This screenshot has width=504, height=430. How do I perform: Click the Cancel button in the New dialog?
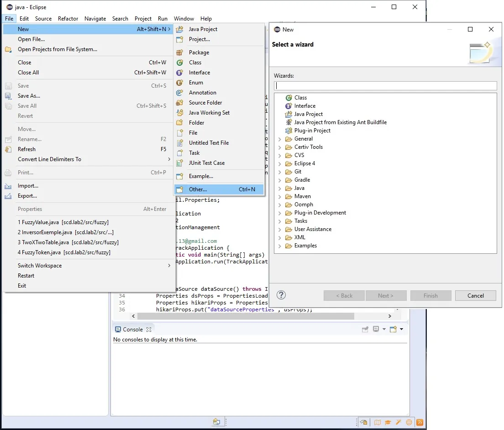pos(475,296)
